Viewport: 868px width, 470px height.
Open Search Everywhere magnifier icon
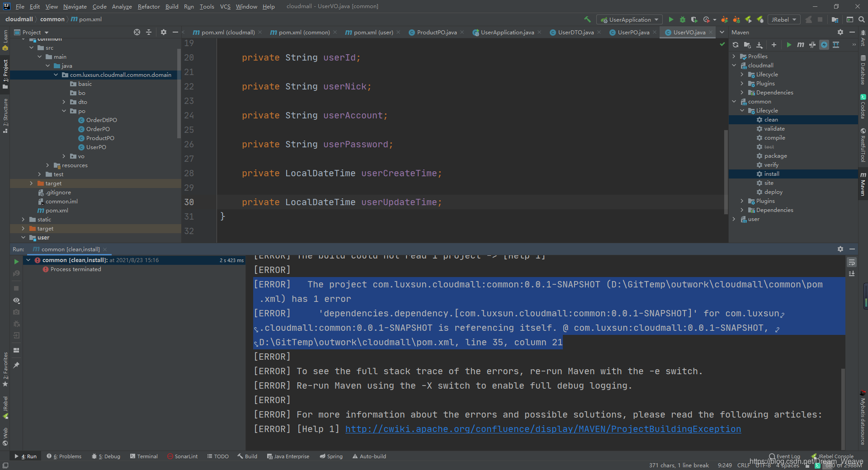[x=862, y=19]
